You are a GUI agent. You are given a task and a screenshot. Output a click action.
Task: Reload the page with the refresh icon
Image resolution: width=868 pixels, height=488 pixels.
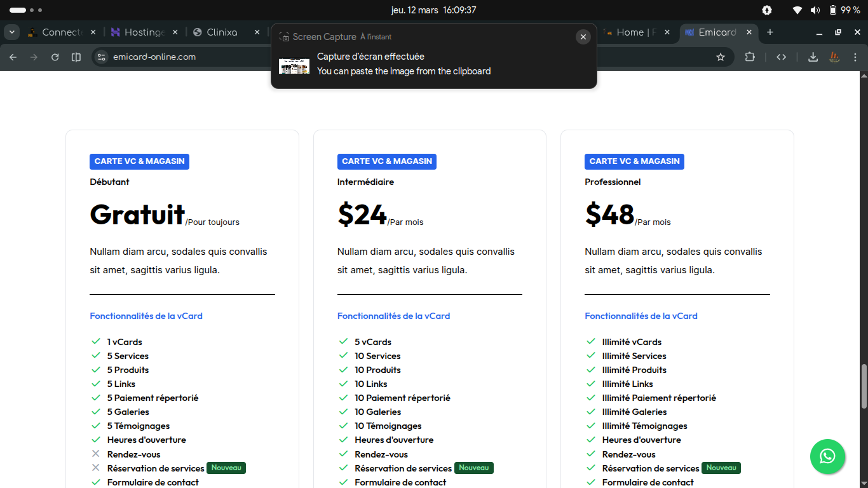click(x=55, y=57)
